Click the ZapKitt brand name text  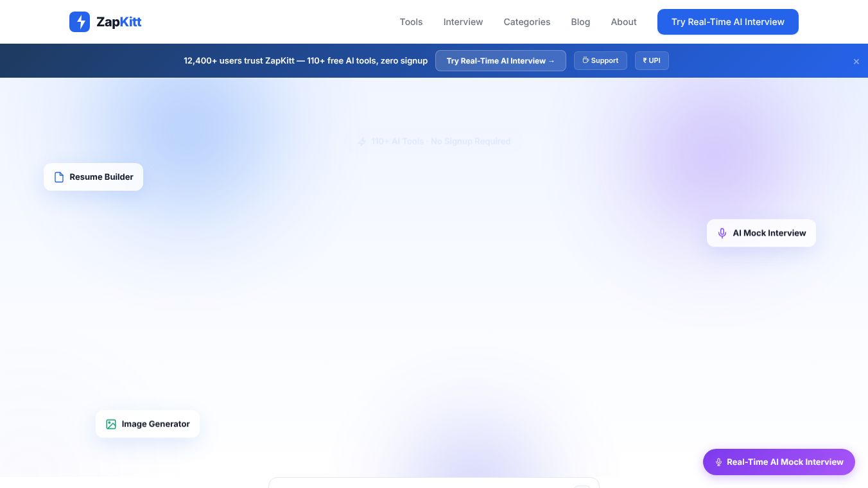tap(119, 22)
